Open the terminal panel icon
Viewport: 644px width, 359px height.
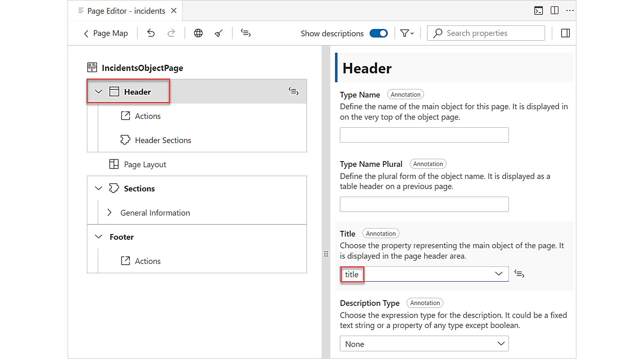[x=539, y=10]
